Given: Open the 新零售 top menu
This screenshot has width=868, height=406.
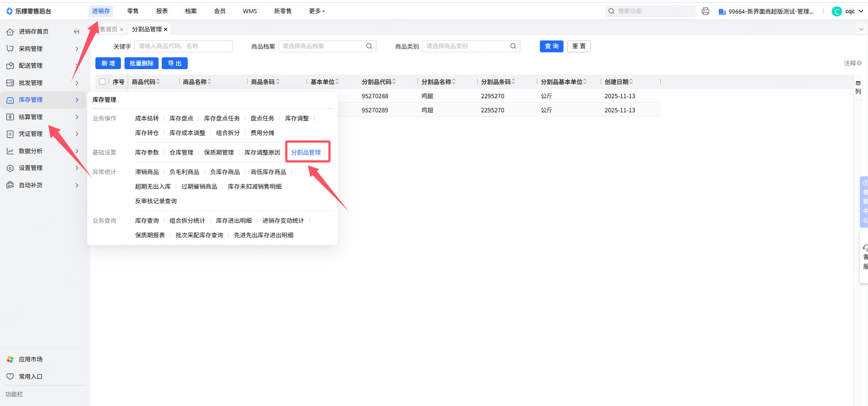Looking at the screenshot, I should click(x=283, y=11).
